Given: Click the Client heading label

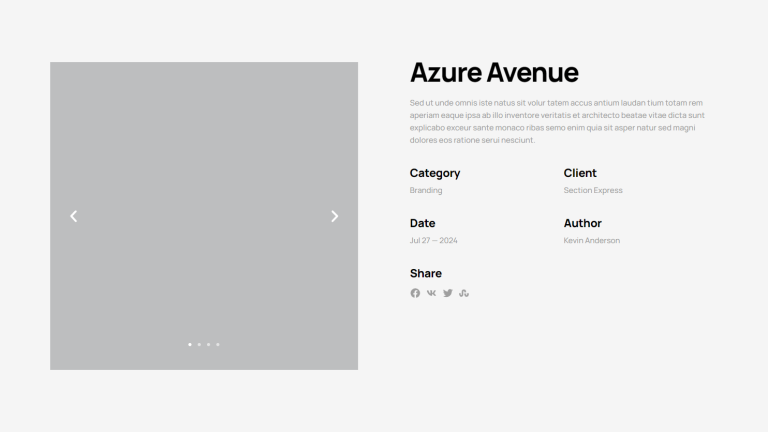Looking at the screenshot, I should 580,173.
